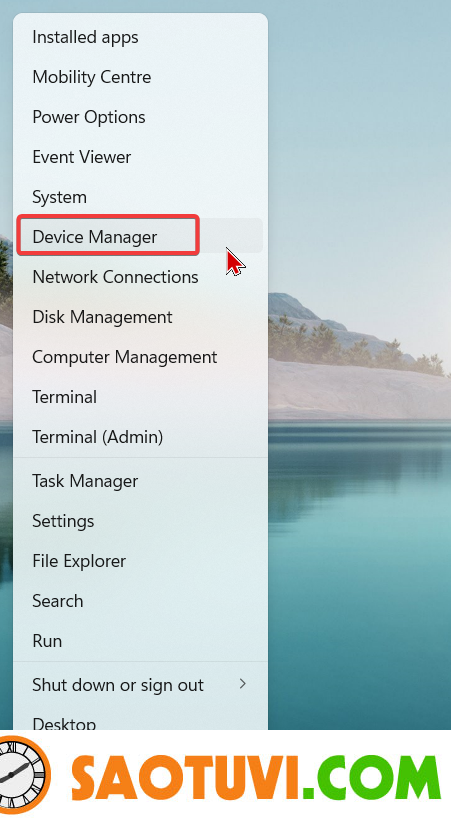The image size is (451, 820).
Task: Select Network Connections
Action: (140, 277)
